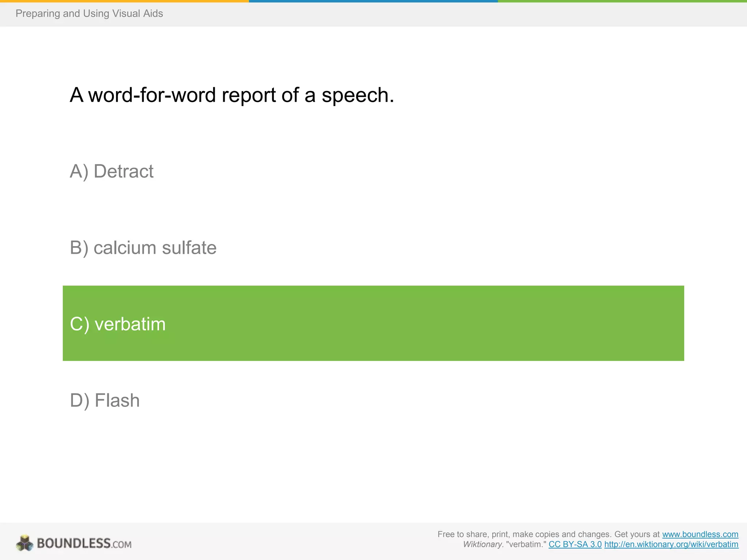The height and width of the screenshot is (560, 747).
Task: Click the 'Get yours at' footer text
Action: pyautogui.click(x=637, y=534)
